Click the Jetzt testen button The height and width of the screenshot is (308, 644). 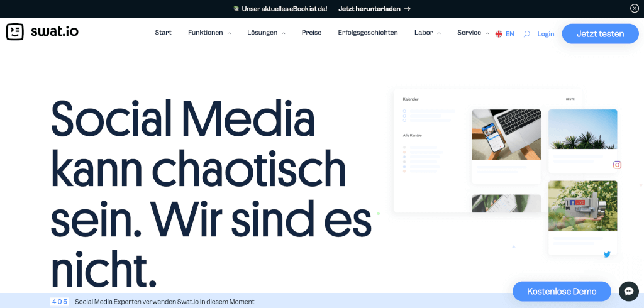coord(601,34)
